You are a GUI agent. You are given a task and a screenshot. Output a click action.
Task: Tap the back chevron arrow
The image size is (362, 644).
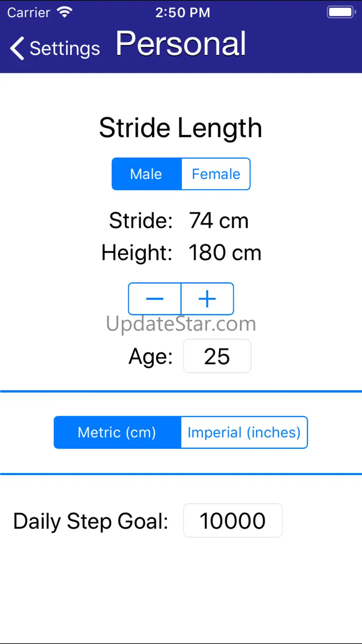coord(18,48)
